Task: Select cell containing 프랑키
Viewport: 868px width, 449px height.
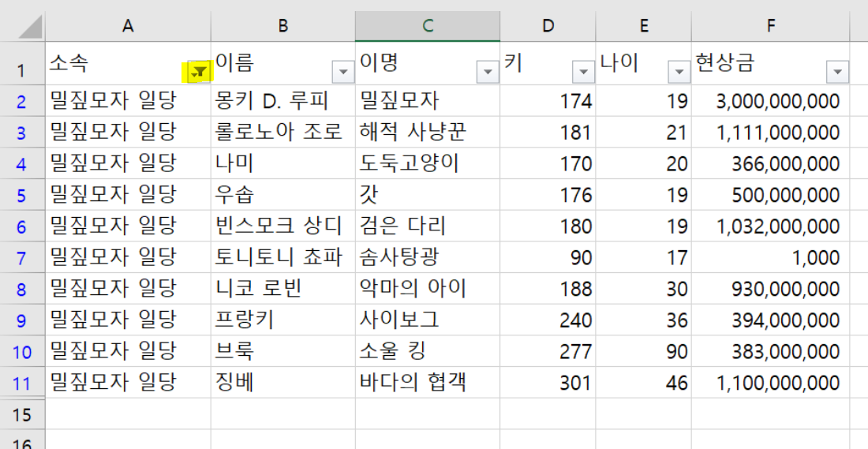Action: coord(282,320)
